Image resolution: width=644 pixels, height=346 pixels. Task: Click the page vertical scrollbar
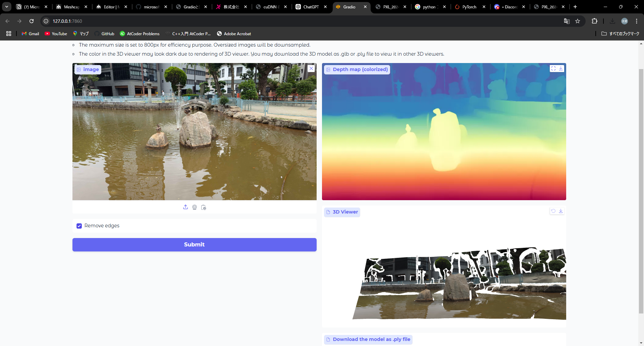[641, 191]
